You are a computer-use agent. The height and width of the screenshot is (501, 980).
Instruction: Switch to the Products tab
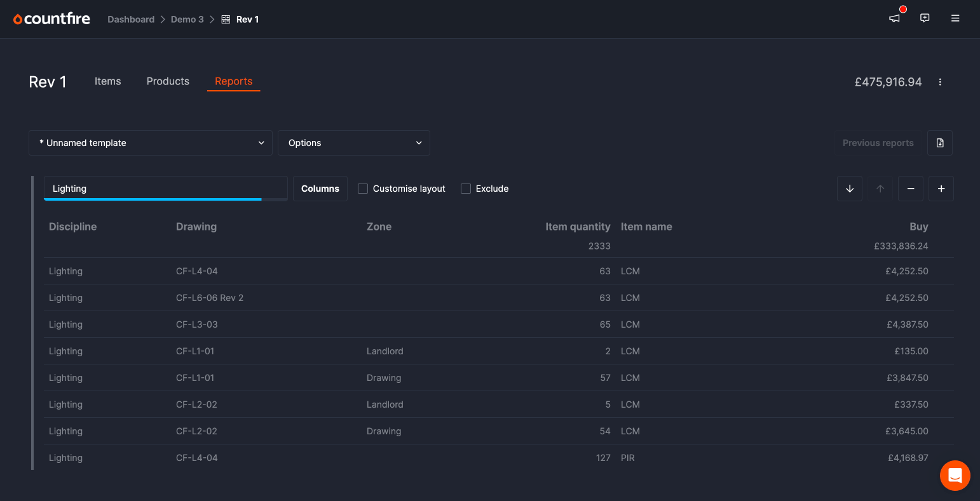(168, 81)
